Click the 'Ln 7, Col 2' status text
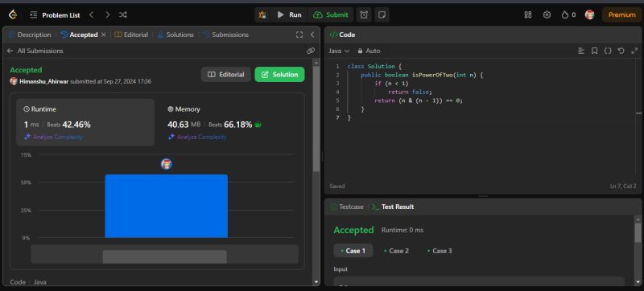This screenshot has height=291, width=644. 623,186
